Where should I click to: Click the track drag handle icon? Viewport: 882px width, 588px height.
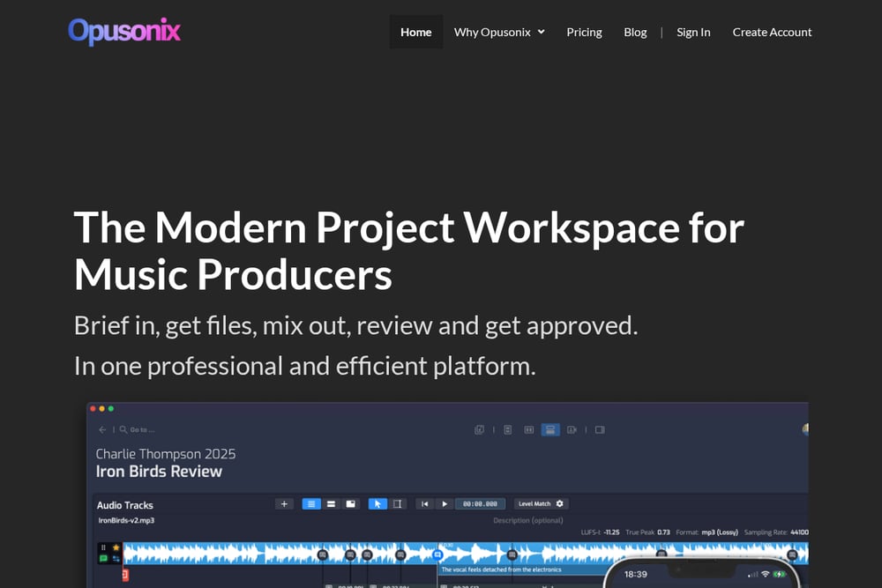(x=103, y=547)
